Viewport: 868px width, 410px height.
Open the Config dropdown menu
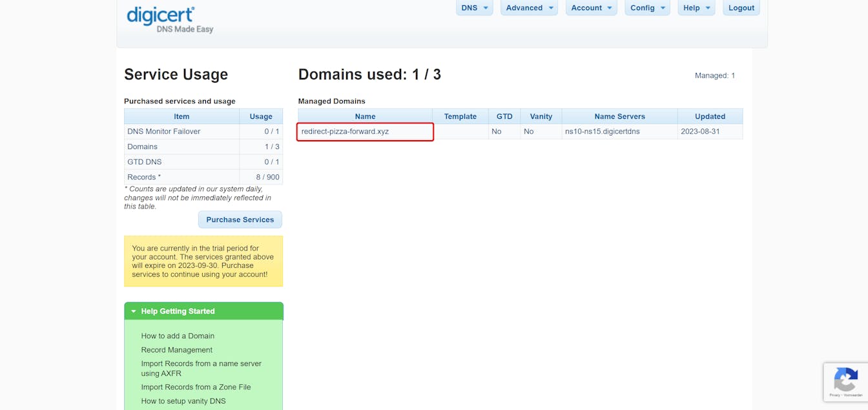pos(647,8)
